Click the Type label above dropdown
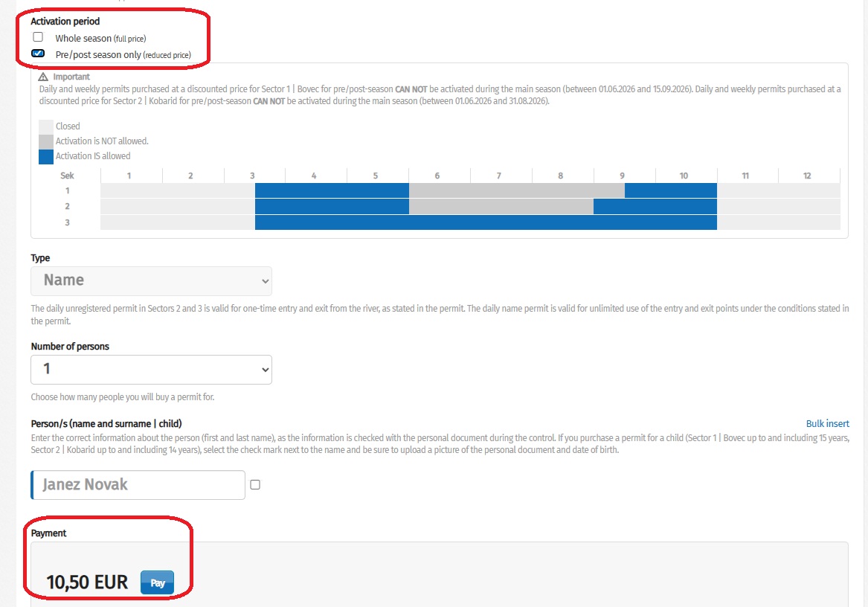The height and width of the screenshot is (607, 868). (40, 258)
